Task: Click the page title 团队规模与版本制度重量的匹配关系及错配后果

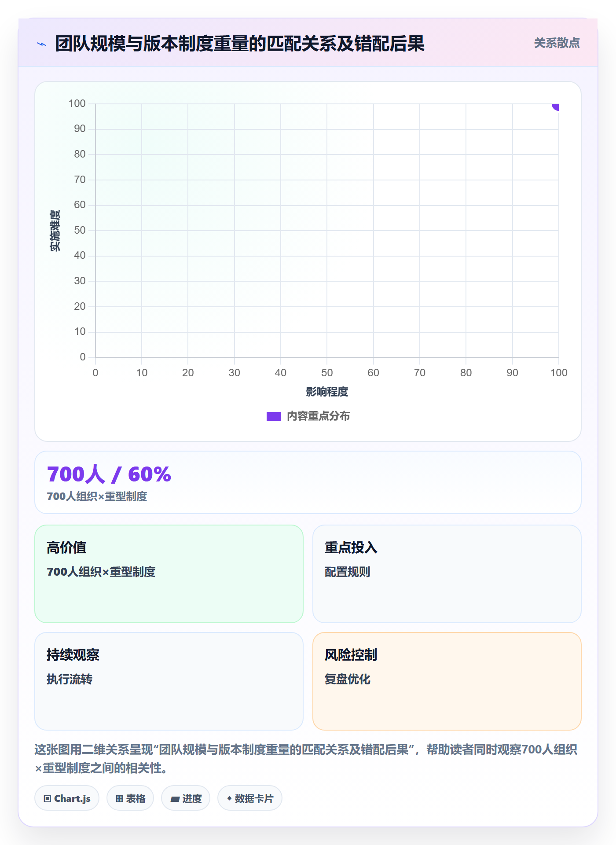Action: tap(240, 44)
